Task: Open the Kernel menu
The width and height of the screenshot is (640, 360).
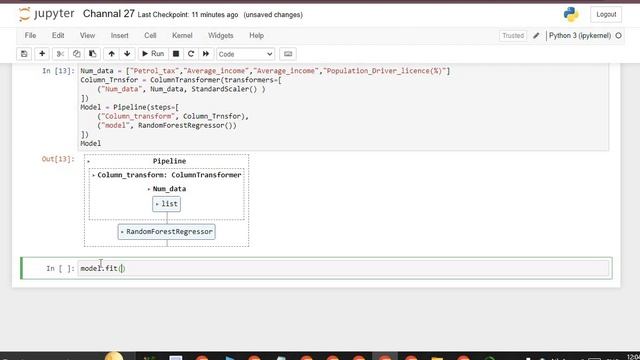Action: point(182,36)
